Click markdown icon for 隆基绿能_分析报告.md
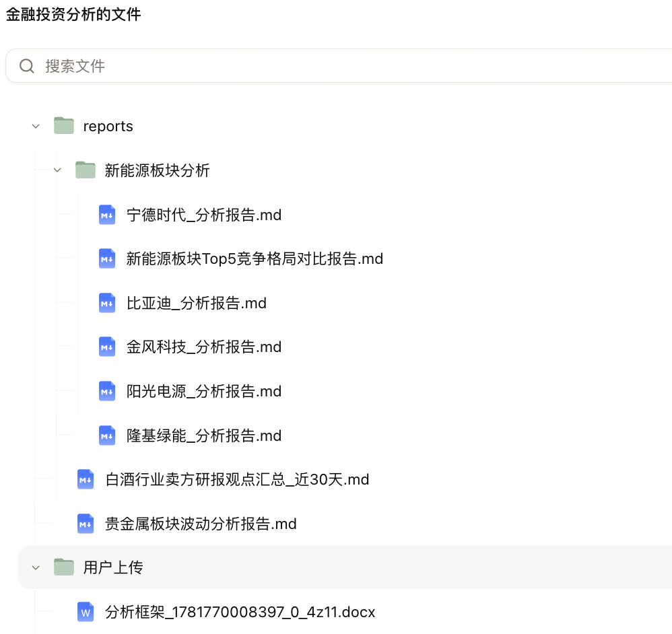Viewport: 672px width, 634px height. [x=106, y=435]
